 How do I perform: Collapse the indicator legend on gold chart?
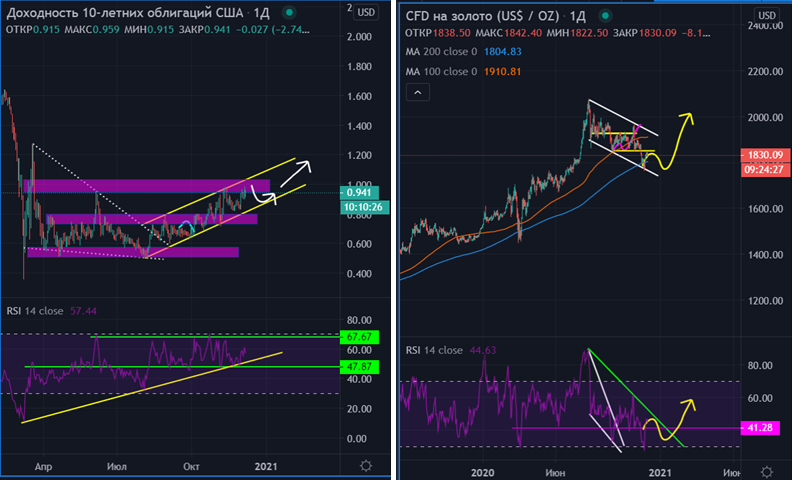coord(417,93)
